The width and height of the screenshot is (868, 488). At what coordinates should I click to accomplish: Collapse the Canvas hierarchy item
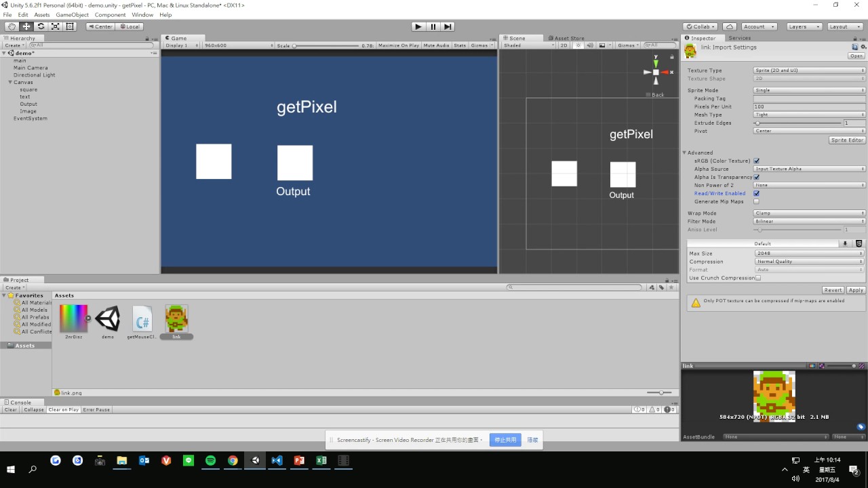tap(10, 82)
